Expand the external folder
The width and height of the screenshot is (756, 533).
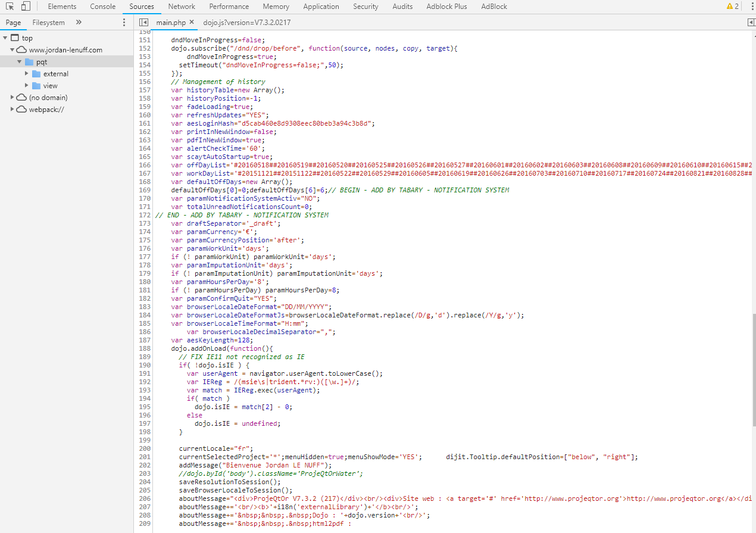pyautogui.click(x=26, y=74)
